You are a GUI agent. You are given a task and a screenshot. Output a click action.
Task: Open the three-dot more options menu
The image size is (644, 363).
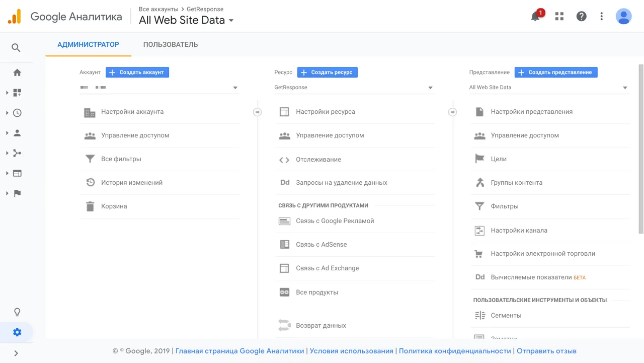[602, 16]
